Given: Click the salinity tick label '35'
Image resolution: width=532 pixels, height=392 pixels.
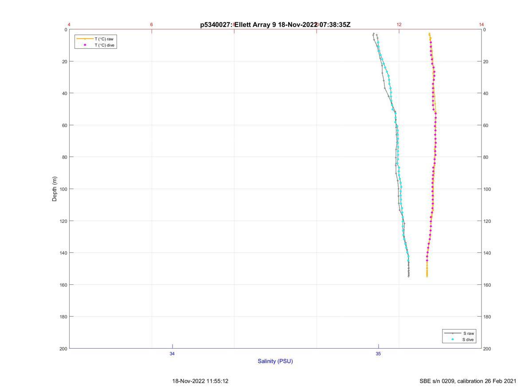Looking at the screenshot, I should click(x=378, y=354).
